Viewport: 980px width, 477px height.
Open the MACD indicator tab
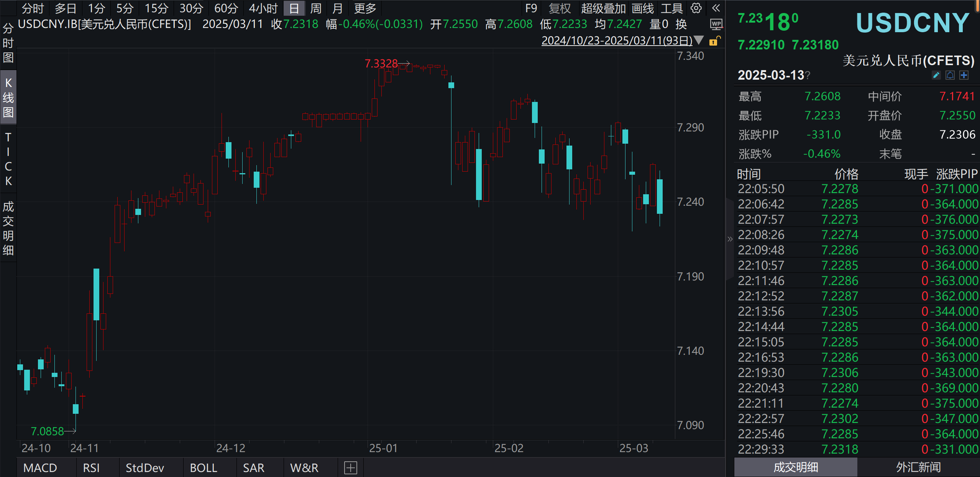40,468
